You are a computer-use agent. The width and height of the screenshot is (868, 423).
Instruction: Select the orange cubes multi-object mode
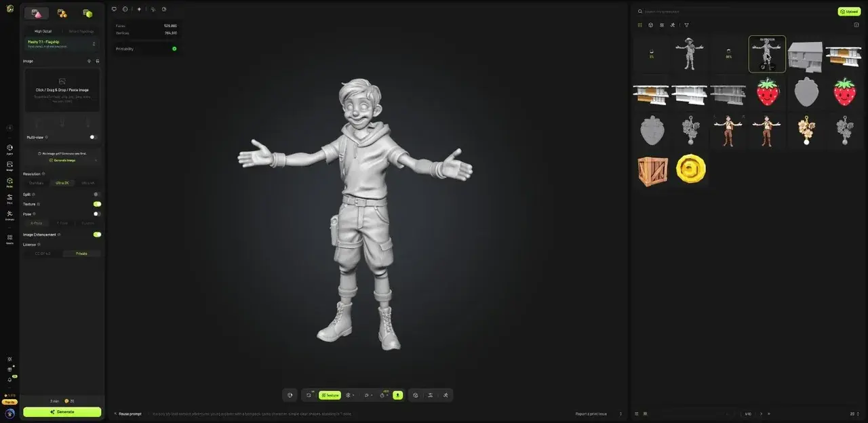(x=62, y=14)
